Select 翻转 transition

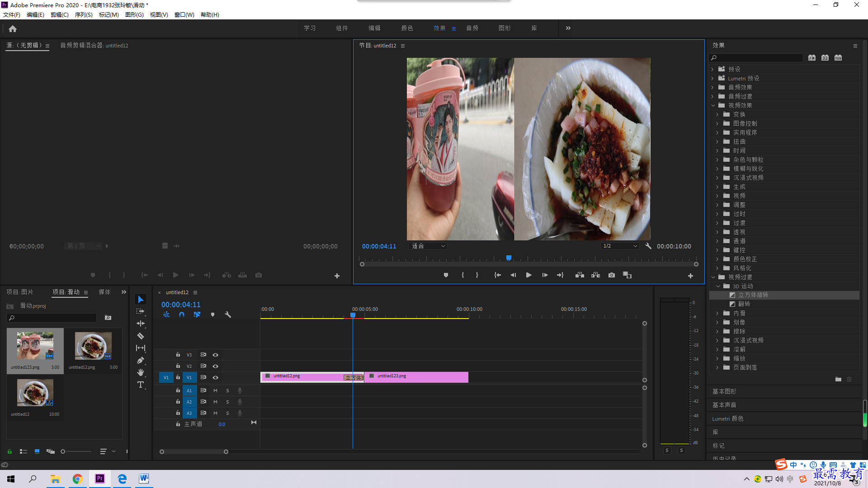[744, 304]
